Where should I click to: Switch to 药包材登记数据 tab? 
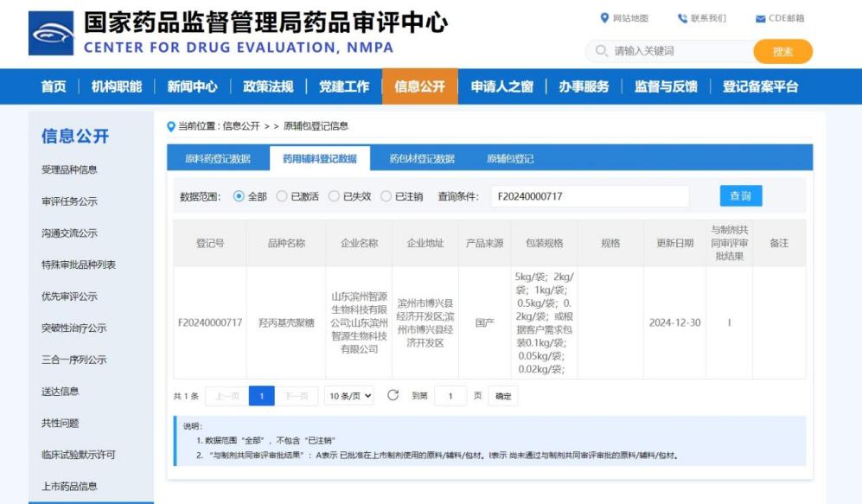click(422, 158)
